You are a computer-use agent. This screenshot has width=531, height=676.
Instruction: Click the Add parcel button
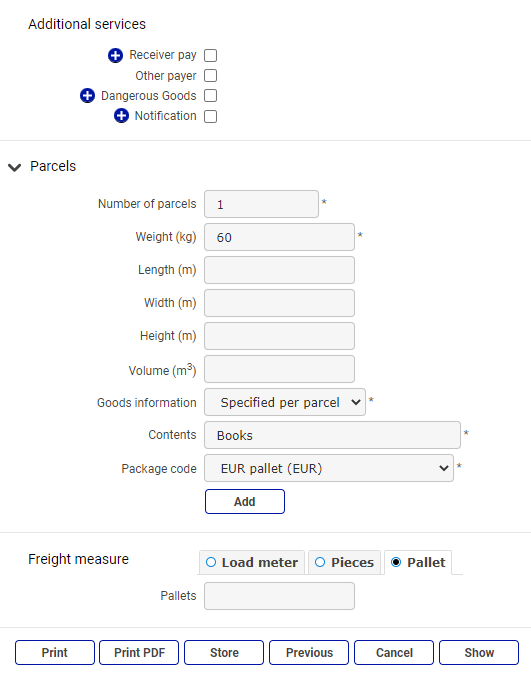pyautogui.click(x=245, y=502)
